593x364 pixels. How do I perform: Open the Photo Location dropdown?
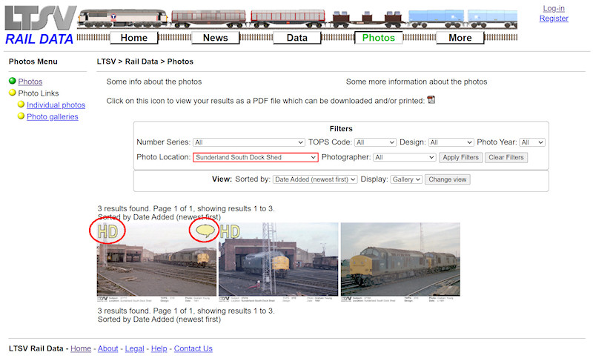pos(256,157)
